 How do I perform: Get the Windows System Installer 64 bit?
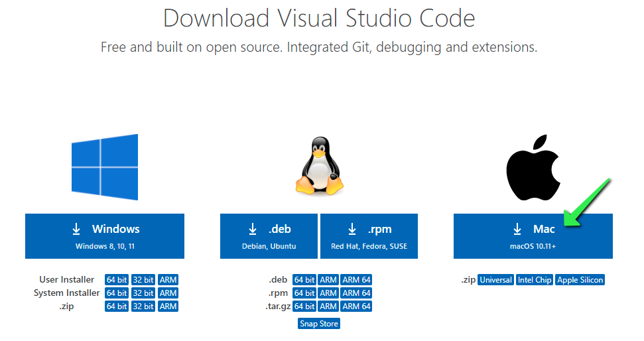coord(117,293)
